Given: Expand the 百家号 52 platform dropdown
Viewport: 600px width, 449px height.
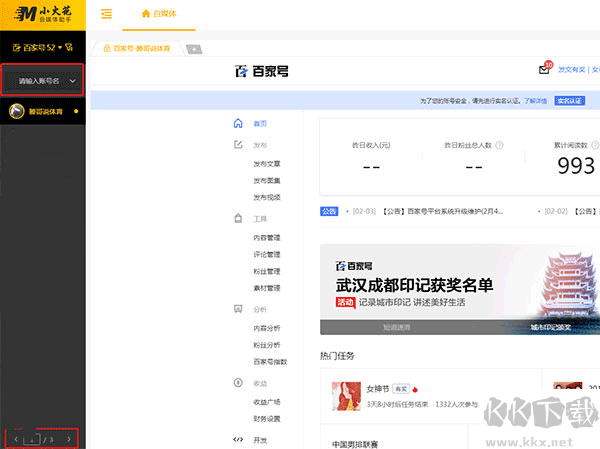Looking at the screenshot, I should (37, 47).
